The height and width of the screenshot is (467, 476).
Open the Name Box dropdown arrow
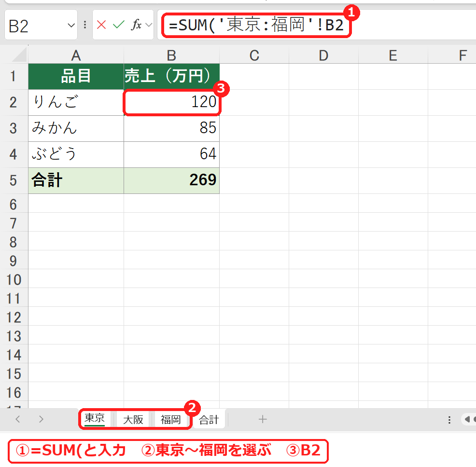click(x=71, y=25)
